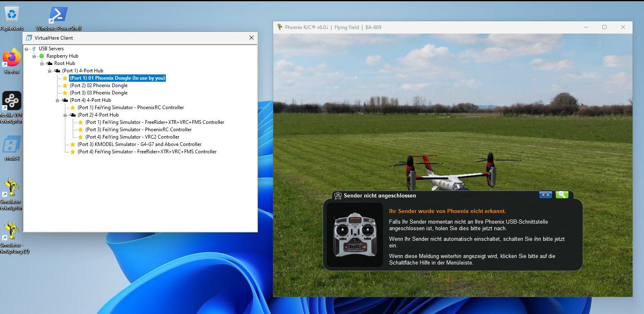This screenshot has height=314, width=644.
Task: Close the VirtualHere Client window
Action: (251, 38)
